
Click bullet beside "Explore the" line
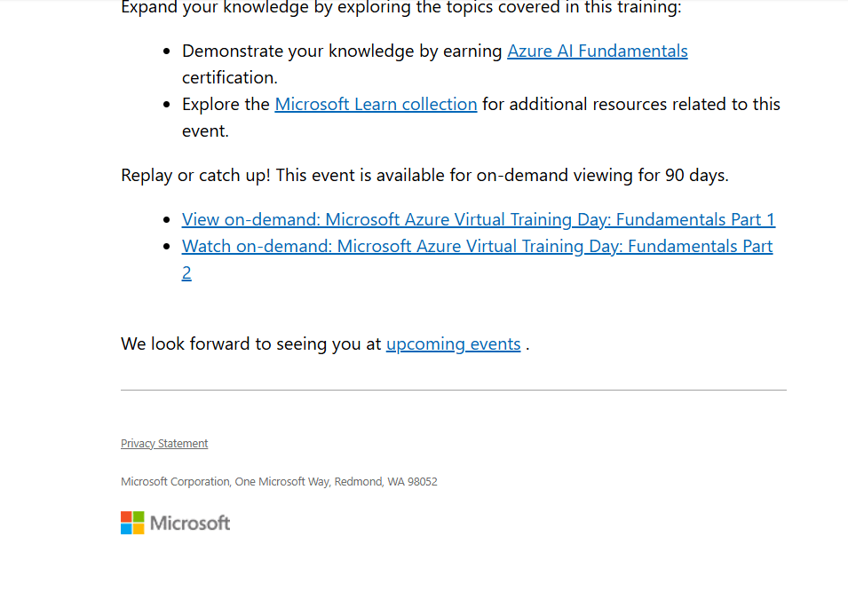pyautogui.click(x=167, y=105)
